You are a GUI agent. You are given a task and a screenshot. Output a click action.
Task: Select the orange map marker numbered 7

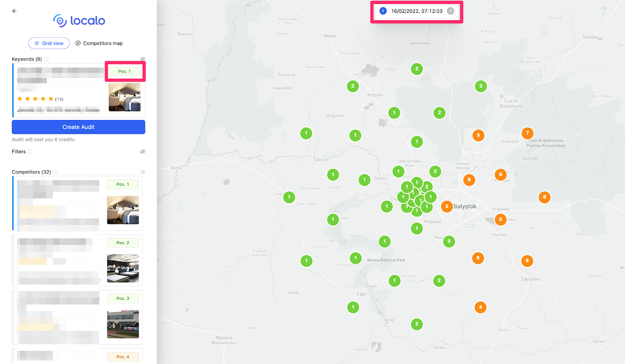[x=527, y=133]
